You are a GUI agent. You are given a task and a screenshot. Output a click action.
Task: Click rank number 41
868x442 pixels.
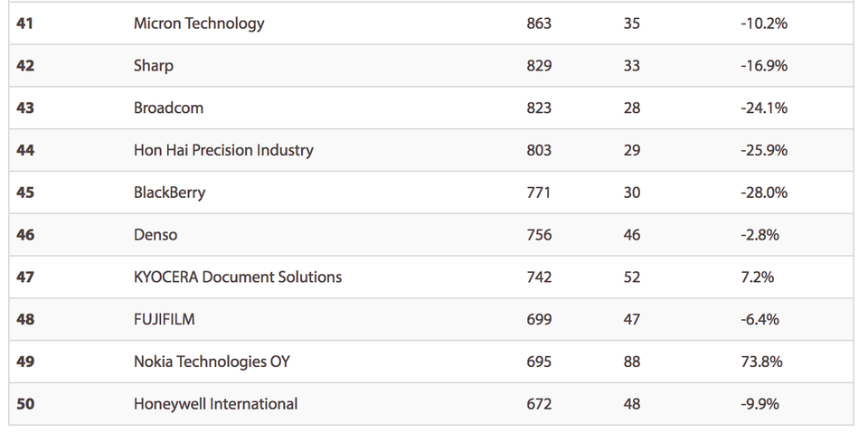coord(25,24)
